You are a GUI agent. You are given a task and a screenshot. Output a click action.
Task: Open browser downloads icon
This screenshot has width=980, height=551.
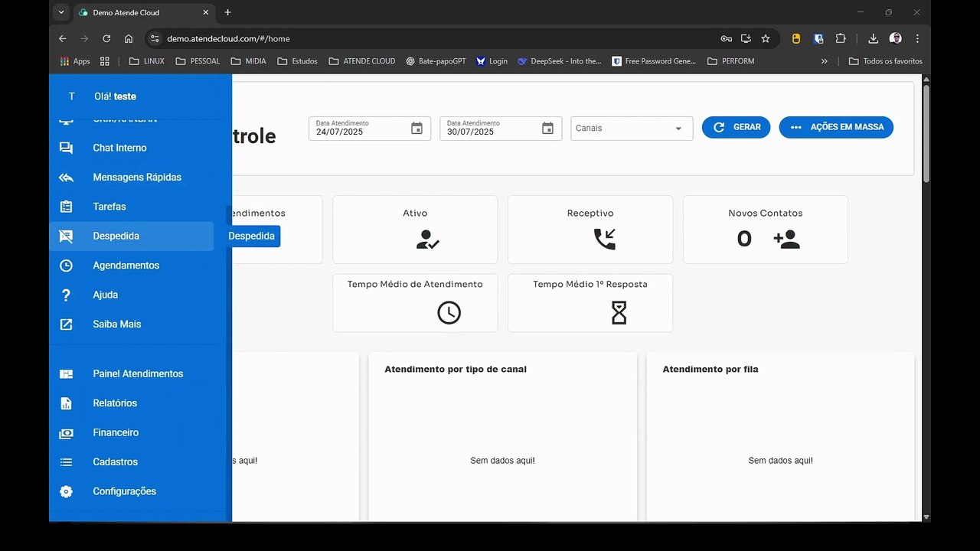pyautogui.click(x=874, y=38)
